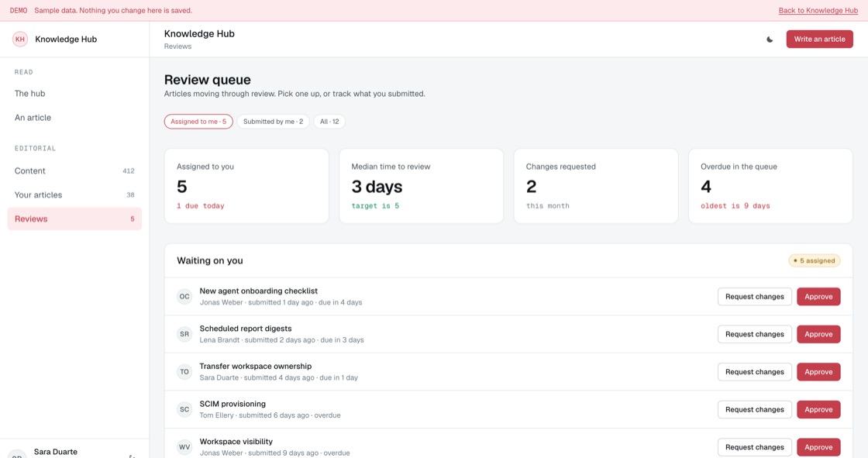Approve Transfer workspace ownership
Image resolution: width=868 pixels, height=458 pixels.
(x=818, y=372)
